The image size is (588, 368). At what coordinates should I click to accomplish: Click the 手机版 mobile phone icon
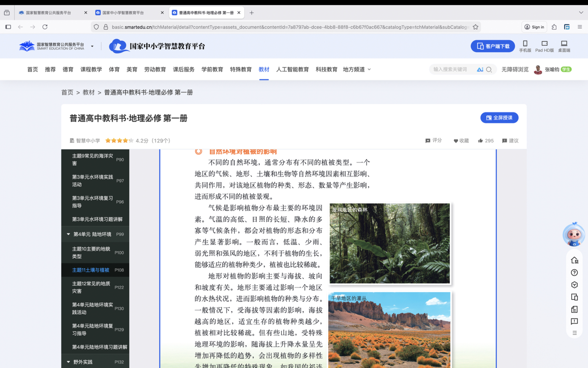[525, 44]
